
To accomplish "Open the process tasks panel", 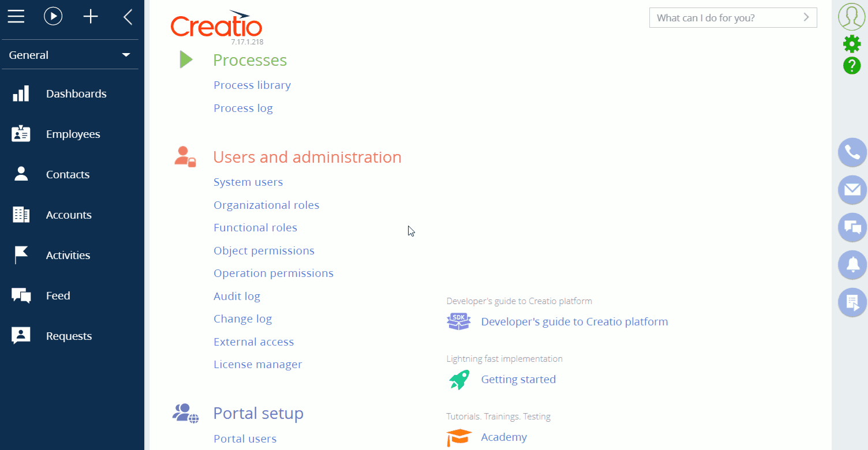I will coord(852,302).
